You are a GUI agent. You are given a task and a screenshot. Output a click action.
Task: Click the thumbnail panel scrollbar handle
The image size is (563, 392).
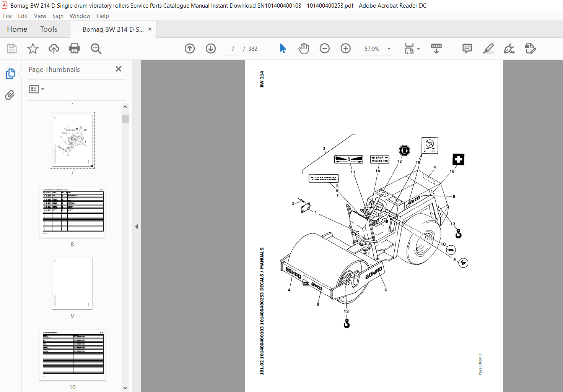pyautogui.click(x=125, y=119)
